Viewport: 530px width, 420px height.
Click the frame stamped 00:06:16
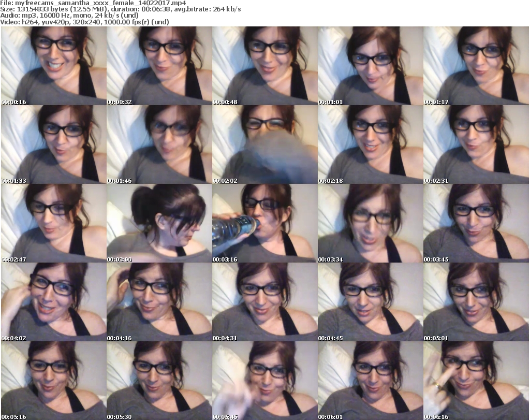pyautogui.click(x=476, y=381)
